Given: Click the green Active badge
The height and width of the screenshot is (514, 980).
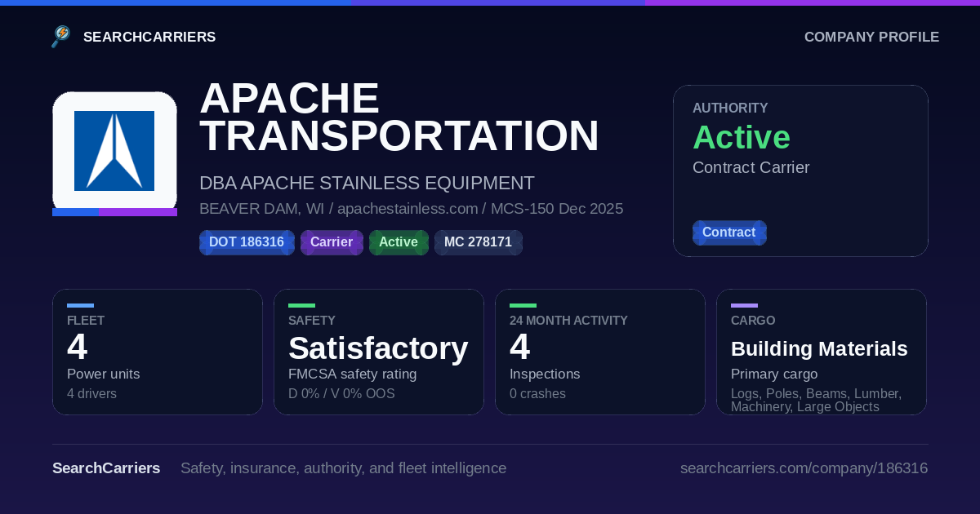Looking at the screenshot, I should (x=399, y=242).
